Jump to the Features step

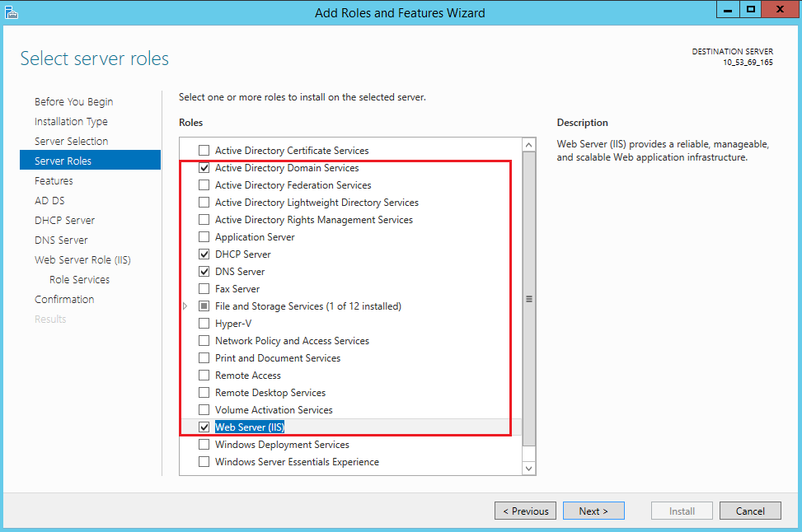click(54, 181)
